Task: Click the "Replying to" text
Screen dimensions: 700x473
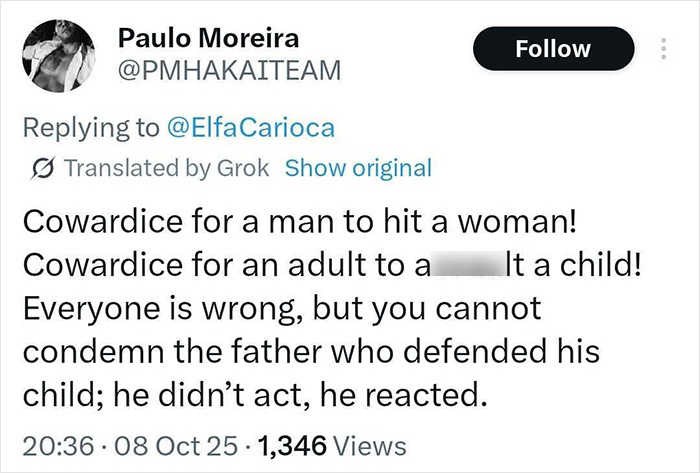Action: coord(90,127)
